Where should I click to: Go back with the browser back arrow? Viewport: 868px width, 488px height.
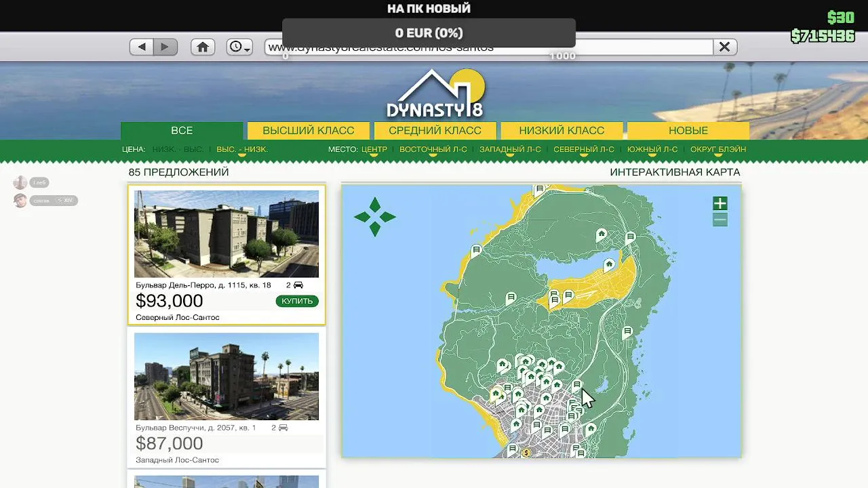click(142, 47)
